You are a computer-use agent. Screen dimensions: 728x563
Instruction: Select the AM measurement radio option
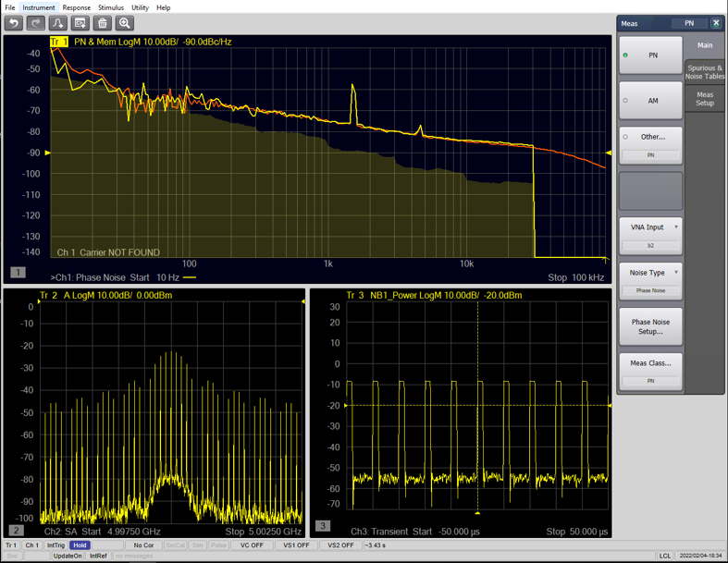pyautogui.click(x=651, y=101)
